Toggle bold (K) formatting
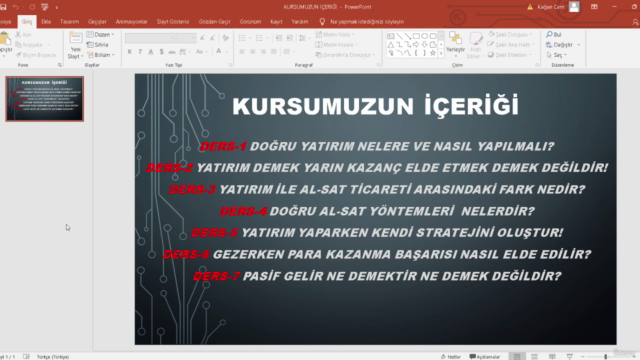 pos(129,51)
